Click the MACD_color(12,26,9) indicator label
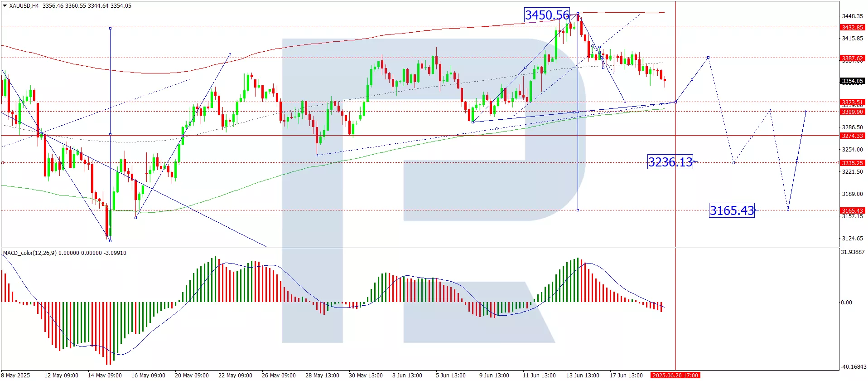The width and height of the screenshot is (868, 381). 30,253
